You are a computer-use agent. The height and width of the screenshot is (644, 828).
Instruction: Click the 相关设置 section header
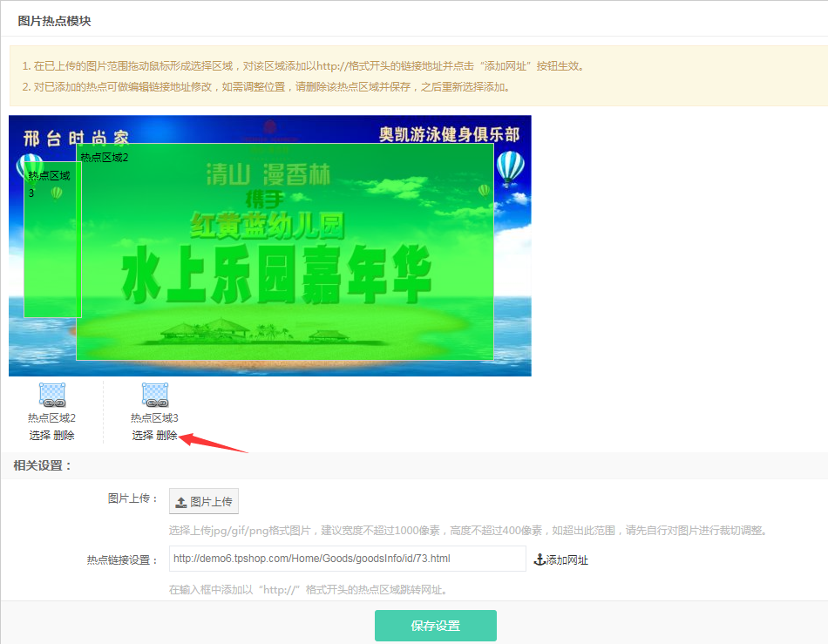tap(42, 465)
